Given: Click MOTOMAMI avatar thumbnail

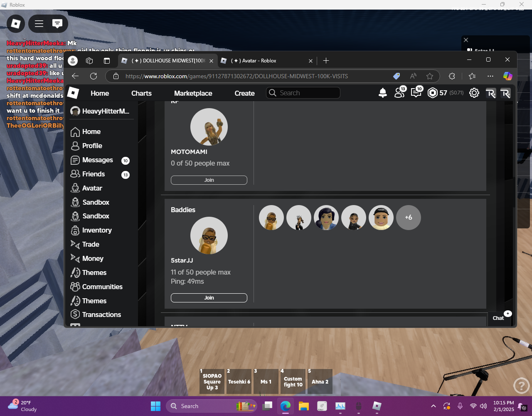Looking at the screenshot, I should [209, 127].
